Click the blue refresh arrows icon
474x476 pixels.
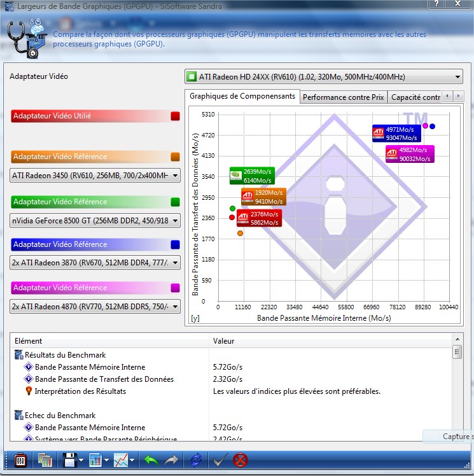[196, 461]
